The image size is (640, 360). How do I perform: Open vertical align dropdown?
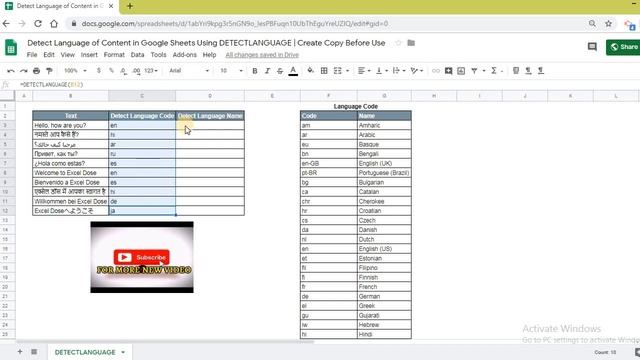point(381,71)
